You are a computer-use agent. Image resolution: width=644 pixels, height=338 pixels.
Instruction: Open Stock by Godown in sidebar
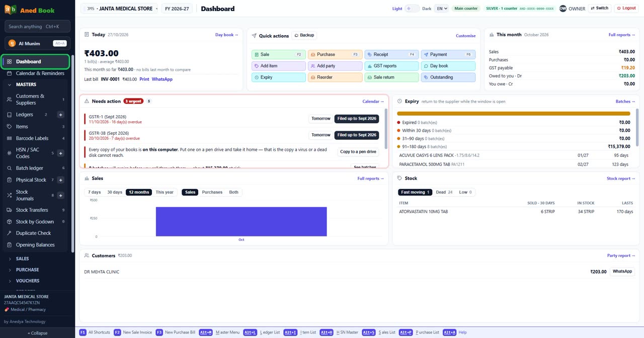[x=35, y=221]
